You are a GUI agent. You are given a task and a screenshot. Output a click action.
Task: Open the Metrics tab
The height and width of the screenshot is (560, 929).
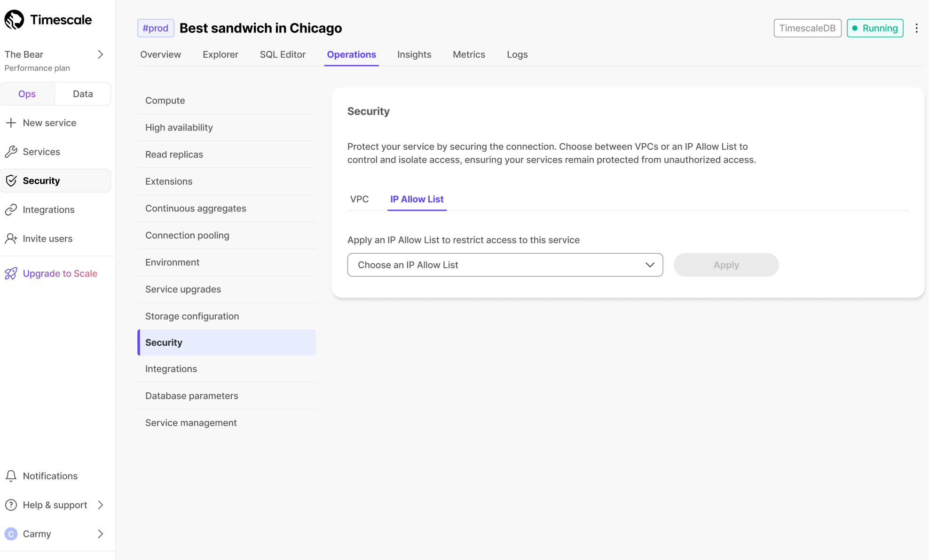[x=469, y=54]
